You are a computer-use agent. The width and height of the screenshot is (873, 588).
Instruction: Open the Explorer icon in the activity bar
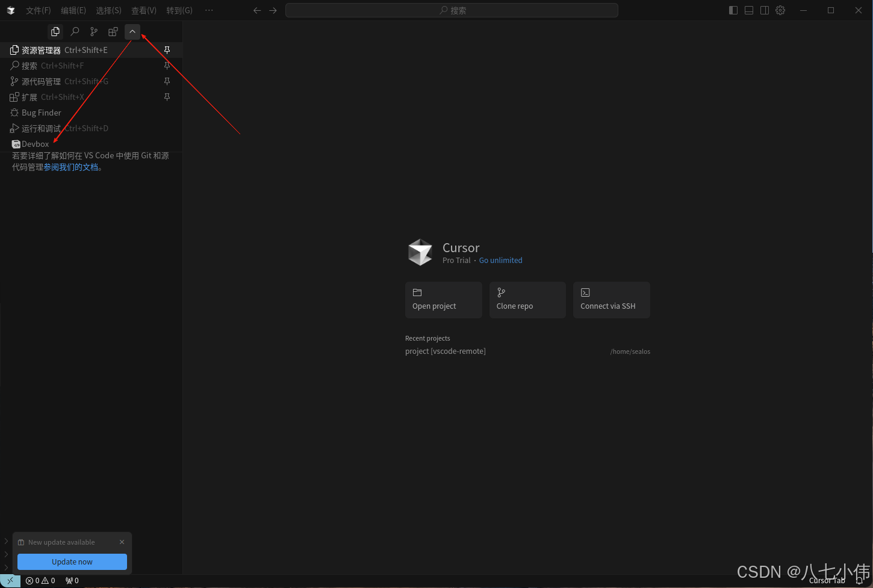(x=55, y=31)
